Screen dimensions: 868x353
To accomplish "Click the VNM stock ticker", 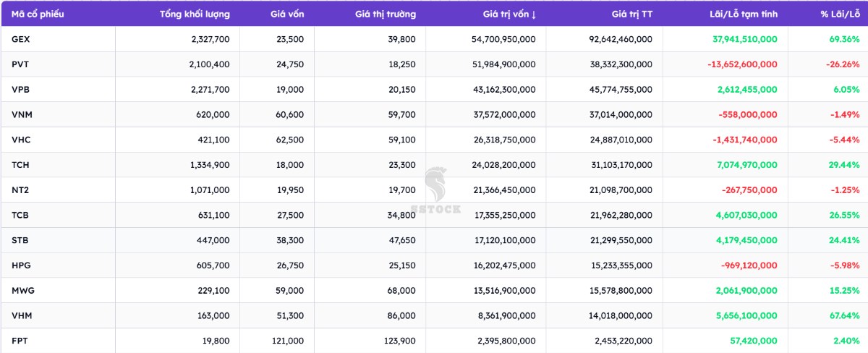I will point(21,114).
